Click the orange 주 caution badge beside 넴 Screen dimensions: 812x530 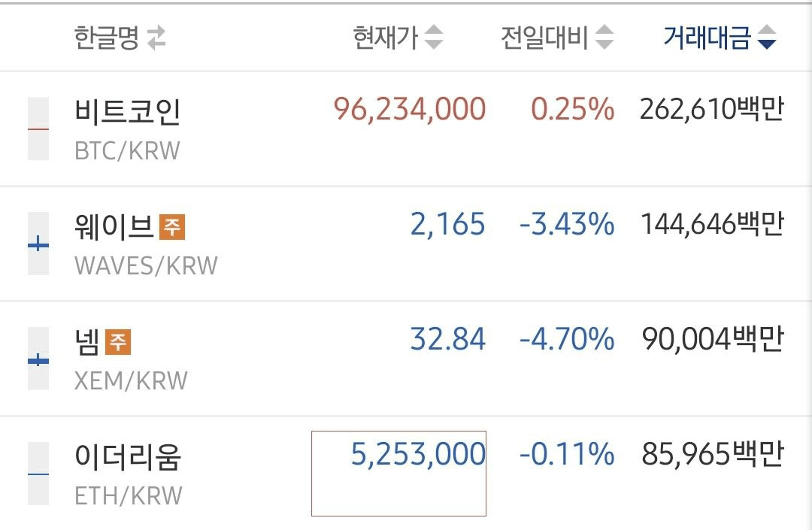pyautogui.click(x=118, y=342)
